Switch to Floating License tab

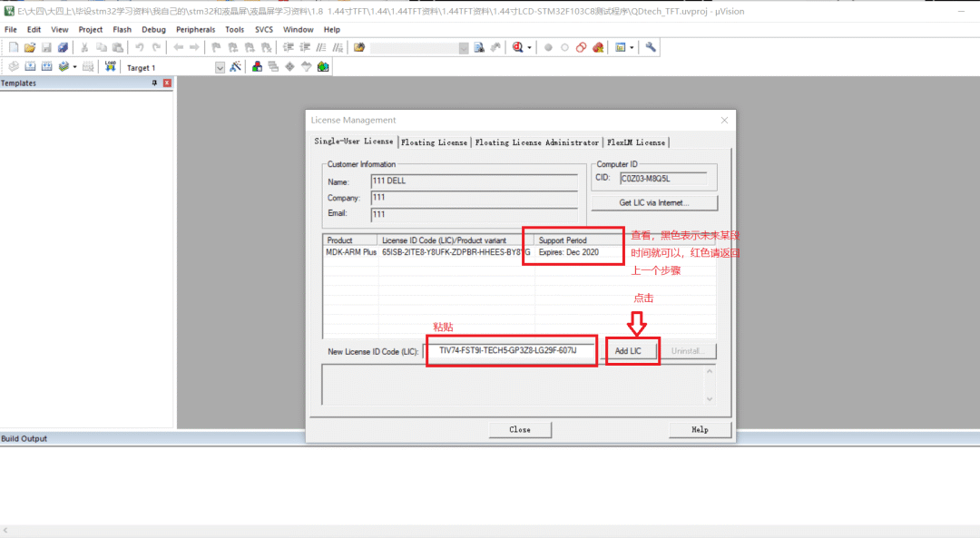tap(435, 142)
